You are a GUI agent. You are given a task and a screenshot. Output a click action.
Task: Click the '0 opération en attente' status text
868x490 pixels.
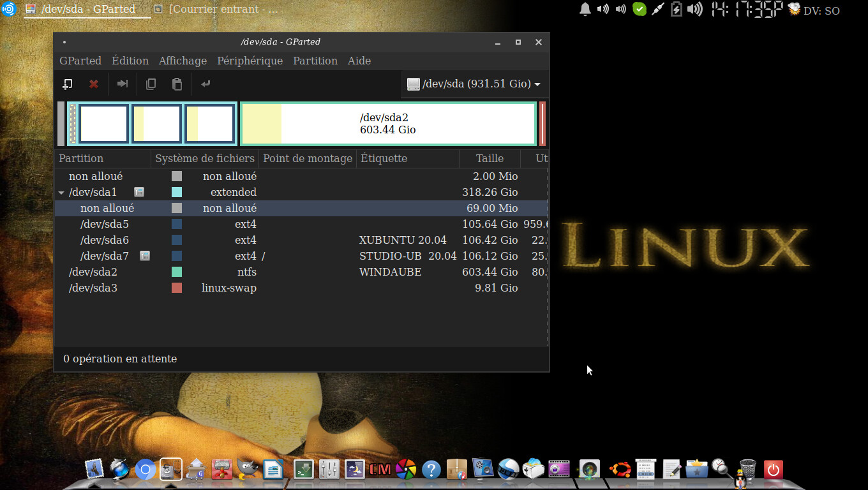pyautogui.click(x=120, y=359)
